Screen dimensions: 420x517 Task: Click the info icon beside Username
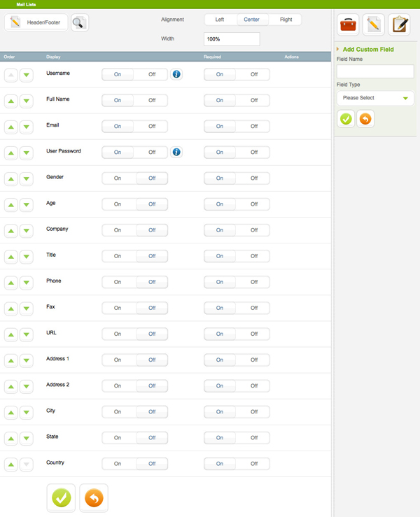point(176,74)
